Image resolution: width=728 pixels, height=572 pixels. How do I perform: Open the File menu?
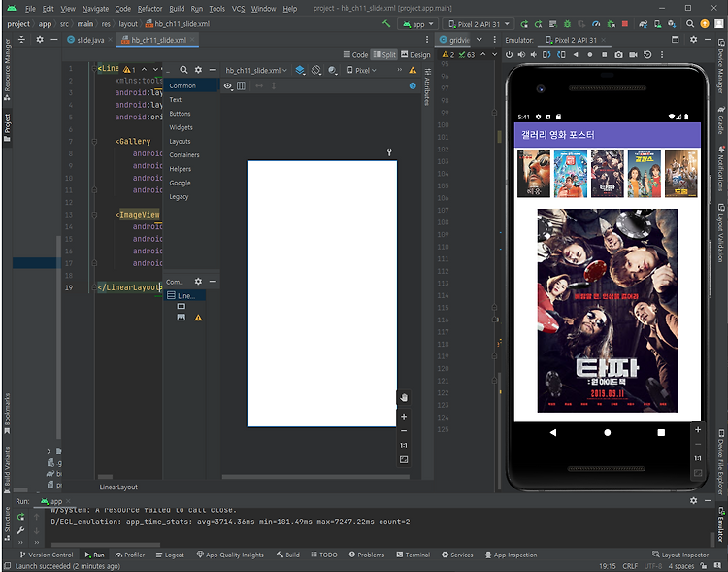30,9
